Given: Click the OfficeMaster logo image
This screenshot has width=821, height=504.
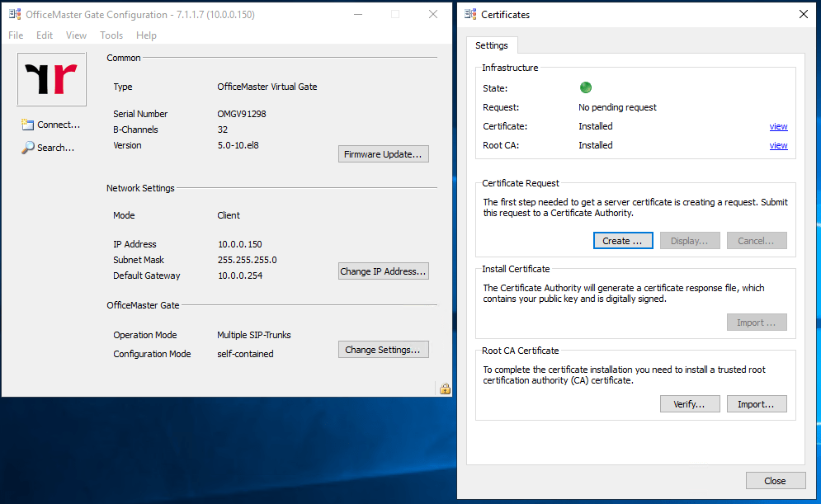Looking at the screenshot, I should coord(52,79).
